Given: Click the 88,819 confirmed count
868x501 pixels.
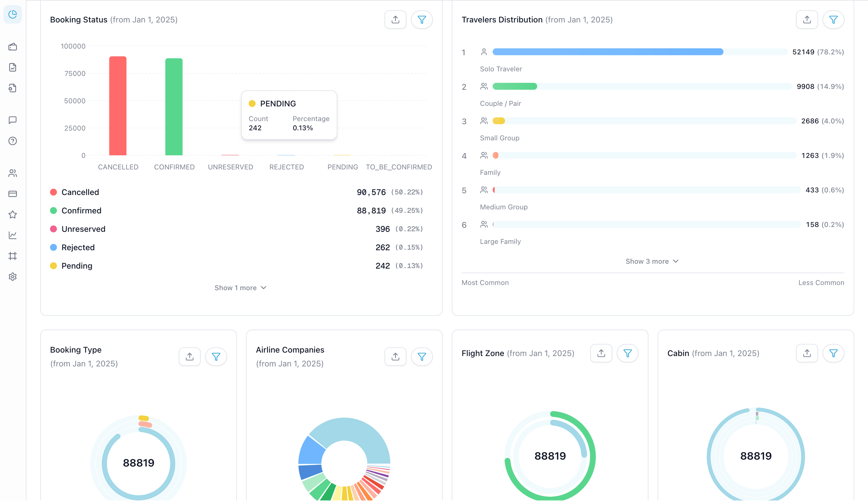Looking at the screenshot, I should [371, 211].
